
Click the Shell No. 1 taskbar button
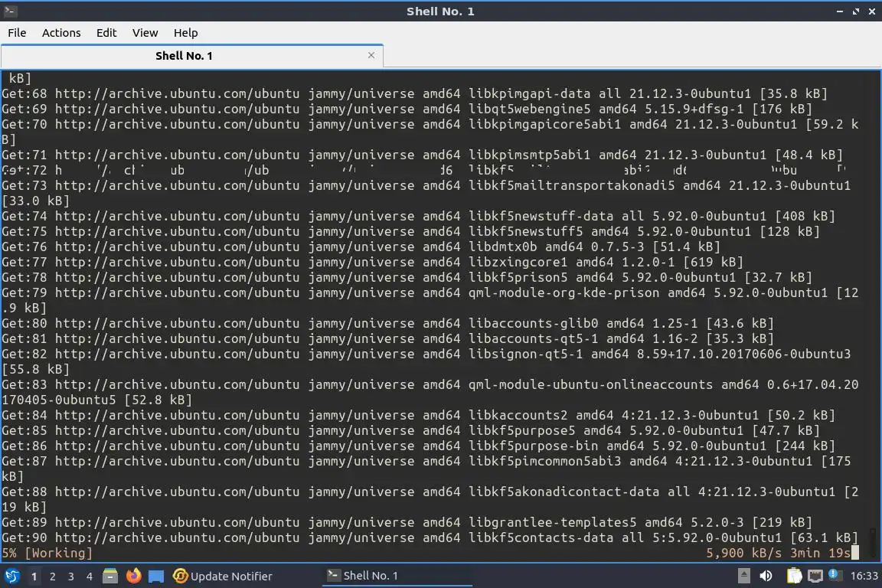click(397, 576)
